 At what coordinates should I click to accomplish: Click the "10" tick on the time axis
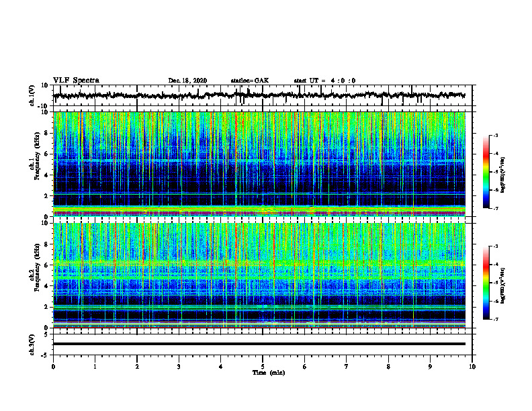click(472, 367)
